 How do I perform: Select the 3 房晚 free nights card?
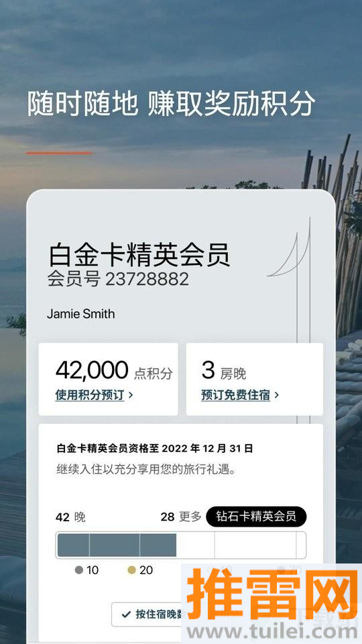255,379
